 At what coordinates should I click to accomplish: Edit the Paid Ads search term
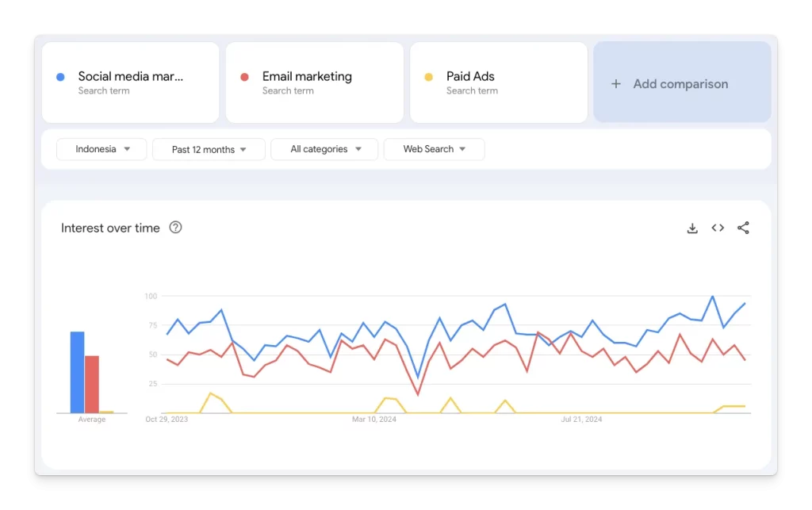coord(499,82)
